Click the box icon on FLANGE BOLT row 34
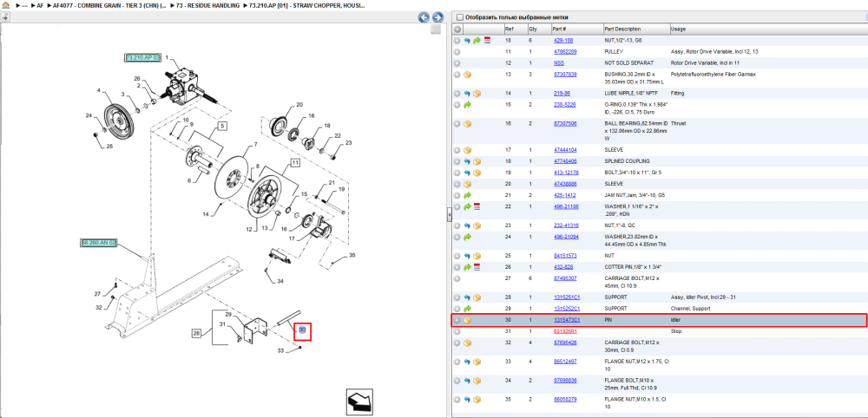Screen dimensions: 868x418 tap(477, 381)
